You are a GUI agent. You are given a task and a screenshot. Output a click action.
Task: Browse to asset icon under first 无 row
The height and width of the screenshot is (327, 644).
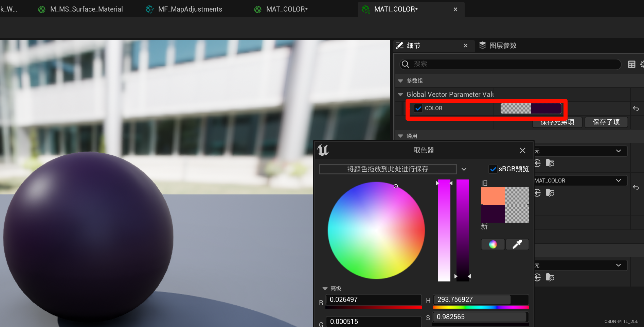[x=550, y=163]
